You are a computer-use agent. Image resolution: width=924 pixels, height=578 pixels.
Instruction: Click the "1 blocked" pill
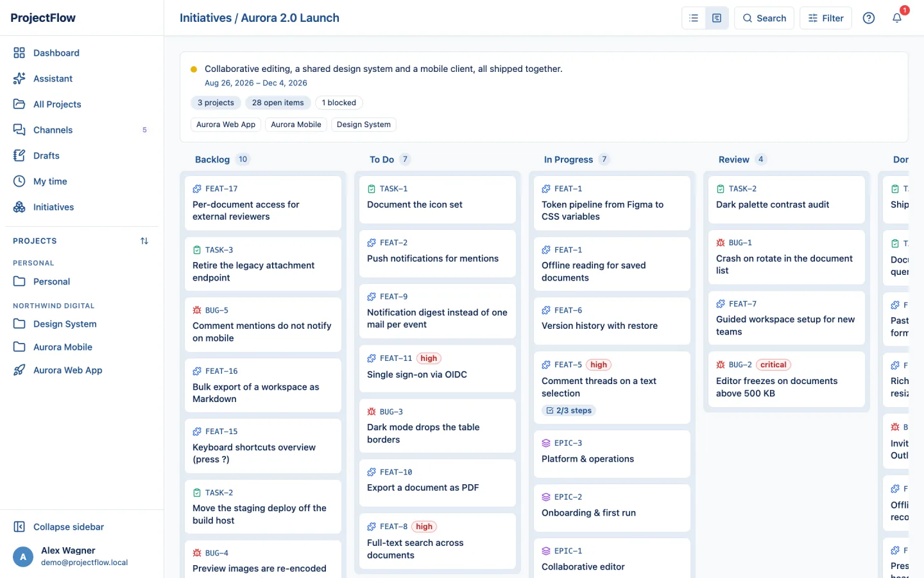pos(339,103)
